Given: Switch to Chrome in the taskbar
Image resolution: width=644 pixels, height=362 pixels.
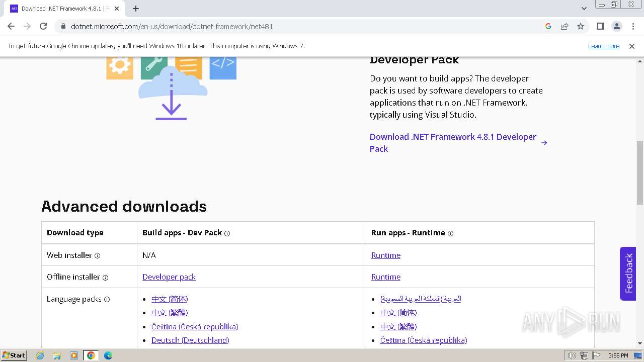Looking at the screenshot, I should pyautogui.click(x=91, y=355).
